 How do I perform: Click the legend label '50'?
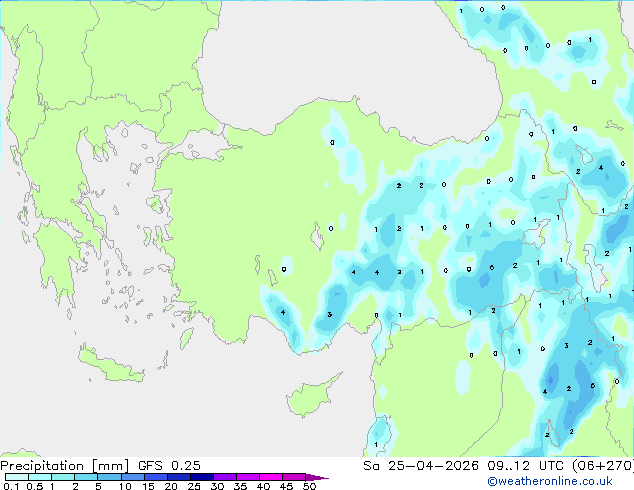(x=310, y=486)
